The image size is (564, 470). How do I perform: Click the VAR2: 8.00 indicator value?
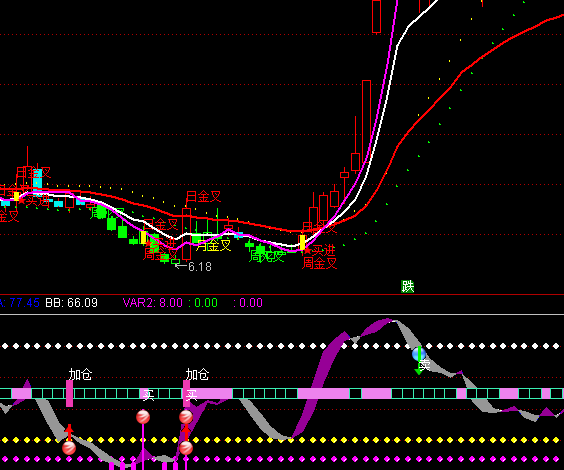[153, 303]
